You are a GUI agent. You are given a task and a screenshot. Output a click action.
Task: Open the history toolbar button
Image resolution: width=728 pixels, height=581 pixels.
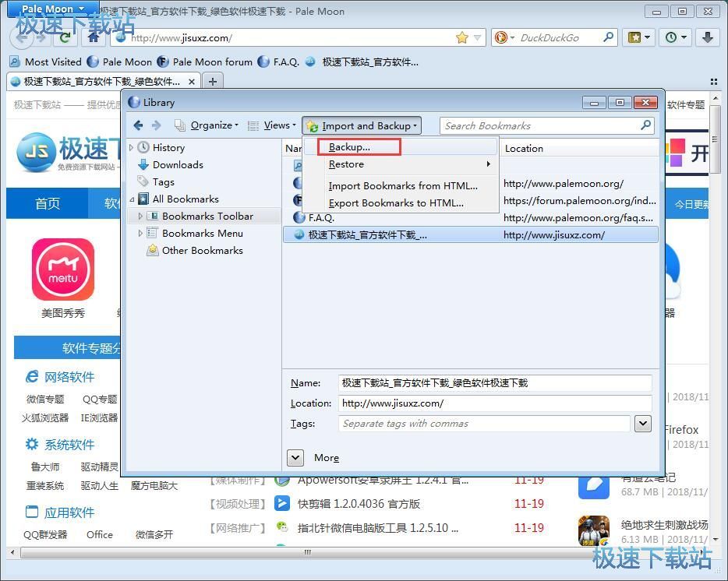pyautogui.click(x=676, y=37)
